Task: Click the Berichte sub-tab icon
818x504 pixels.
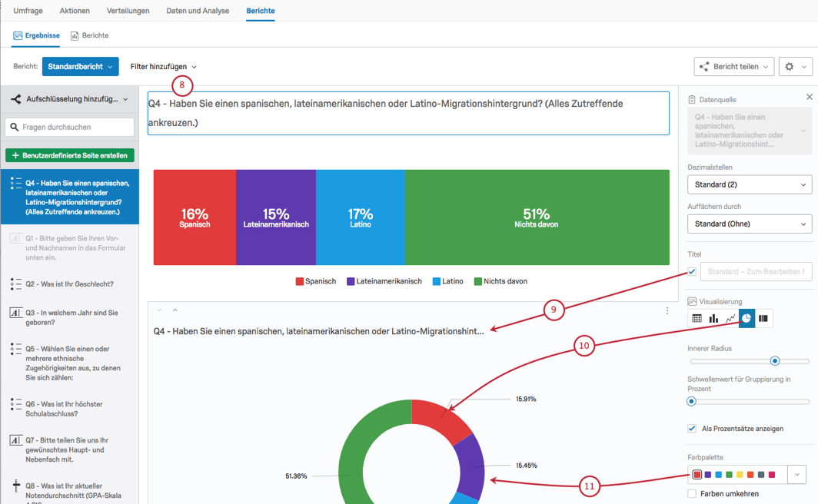Action: pos(75,35)
